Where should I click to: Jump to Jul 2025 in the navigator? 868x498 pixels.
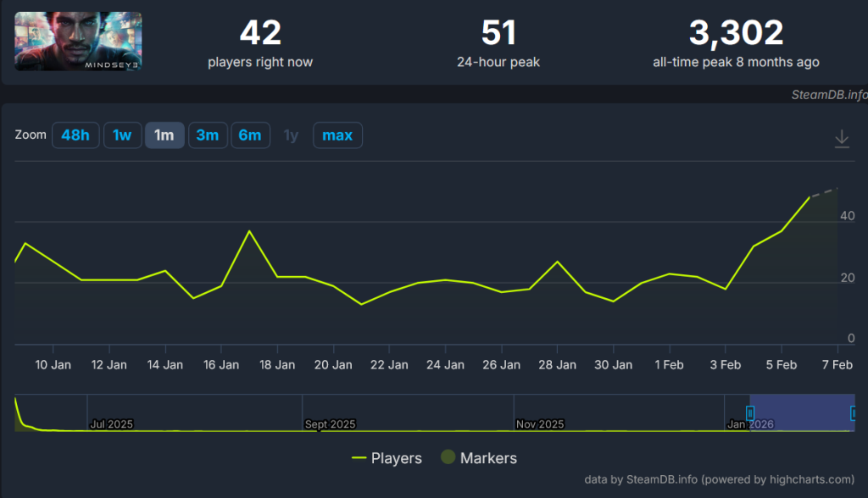(x=111, y=423)
